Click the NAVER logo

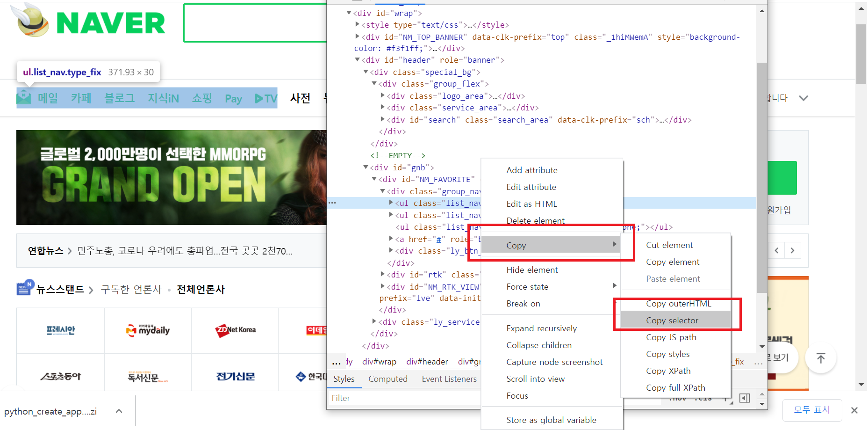pos(111,23)
